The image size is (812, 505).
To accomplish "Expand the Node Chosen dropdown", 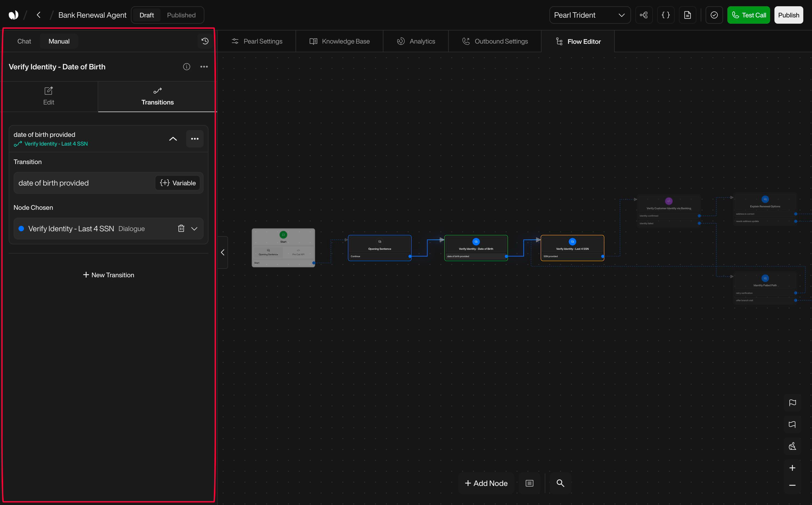I will pyautogui.click(x=194, y=229).
